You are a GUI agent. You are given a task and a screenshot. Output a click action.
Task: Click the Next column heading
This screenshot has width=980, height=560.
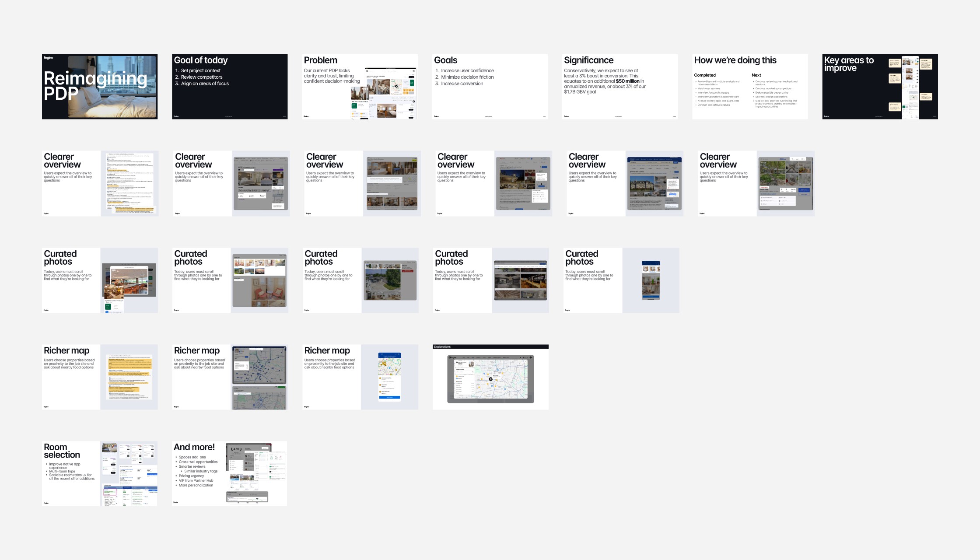coord(756,75)
